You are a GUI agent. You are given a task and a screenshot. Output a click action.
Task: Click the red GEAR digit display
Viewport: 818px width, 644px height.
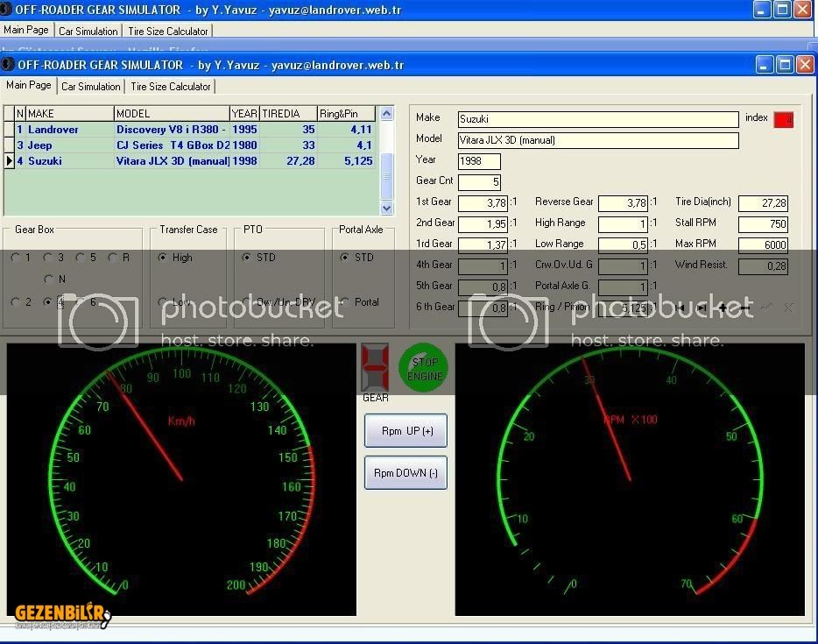click(375, 367)
